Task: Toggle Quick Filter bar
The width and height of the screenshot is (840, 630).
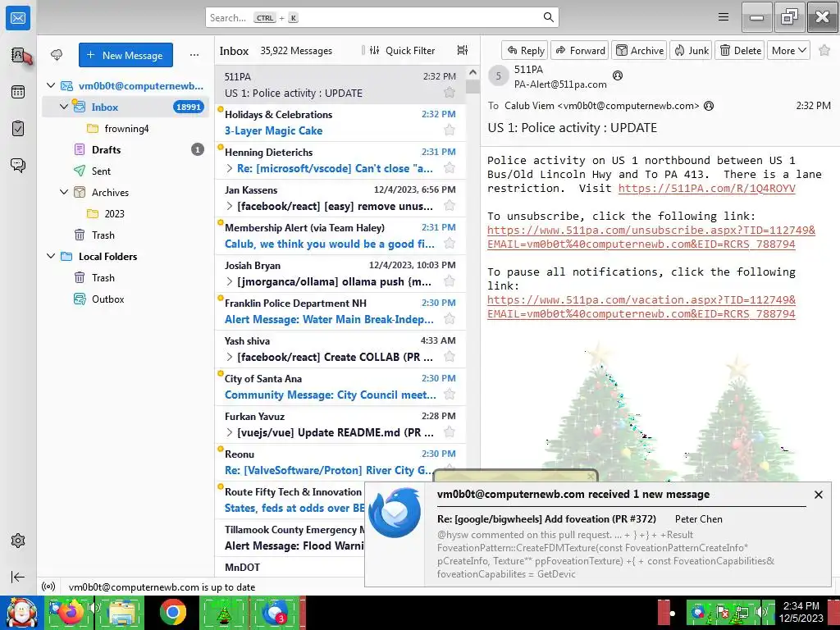Action: (x=402, y=50)
